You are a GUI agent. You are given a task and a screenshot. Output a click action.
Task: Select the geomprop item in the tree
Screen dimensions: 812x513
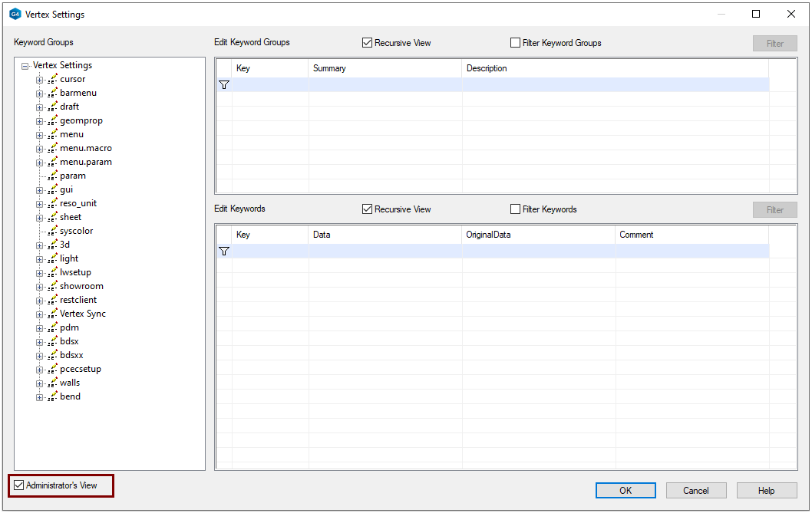click(x=81, y=120)
